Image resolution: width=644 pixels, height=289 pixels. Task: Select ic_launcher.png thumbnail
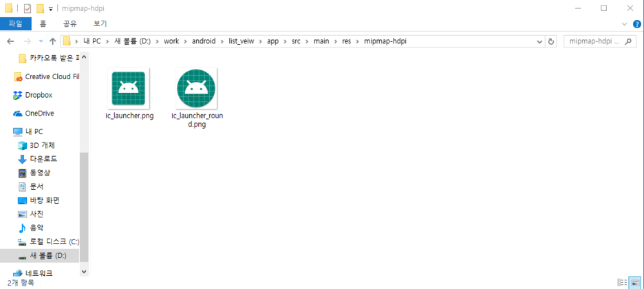pos(129,89)
